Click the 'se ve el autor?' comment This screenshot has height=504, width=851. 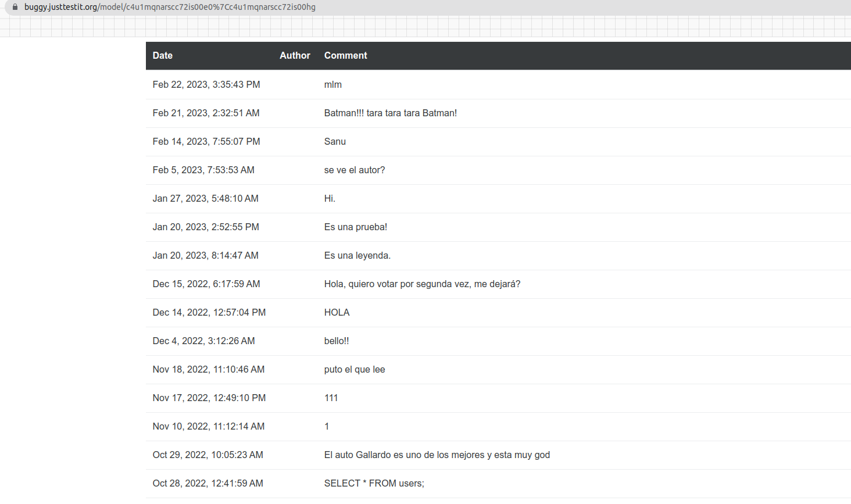[355, 170]
